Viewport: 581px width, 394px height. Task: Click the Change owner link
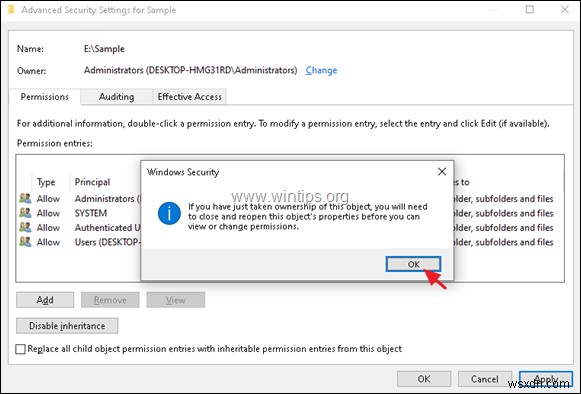point(321,70)
